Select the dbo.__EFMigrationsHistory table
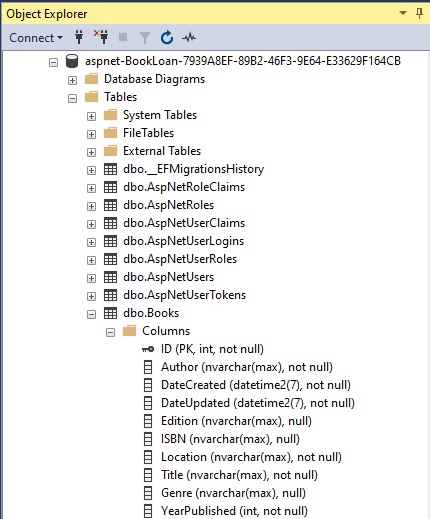 pyautogui.click(x=193, y=169)
